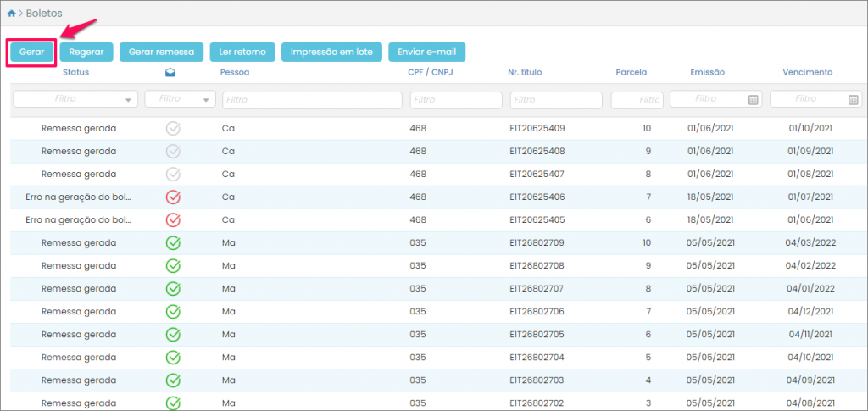
Task: Expand the email status filter dropdown
Action: pyautogui.click(x=207, y=100)
